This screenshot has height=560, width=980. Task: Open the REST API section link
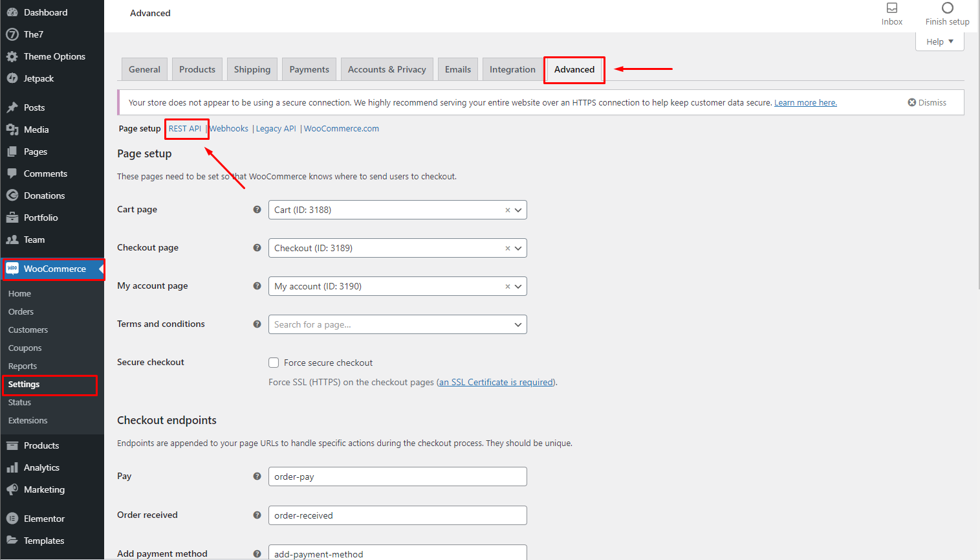[x=185, y=128]
